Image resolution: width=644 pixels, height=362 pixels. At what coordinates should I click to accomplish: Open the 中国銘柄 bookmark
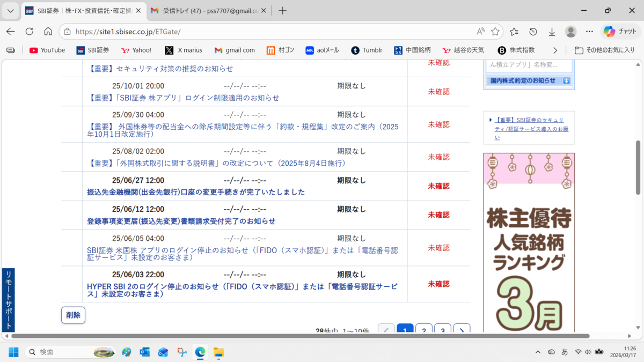(412, 50)
